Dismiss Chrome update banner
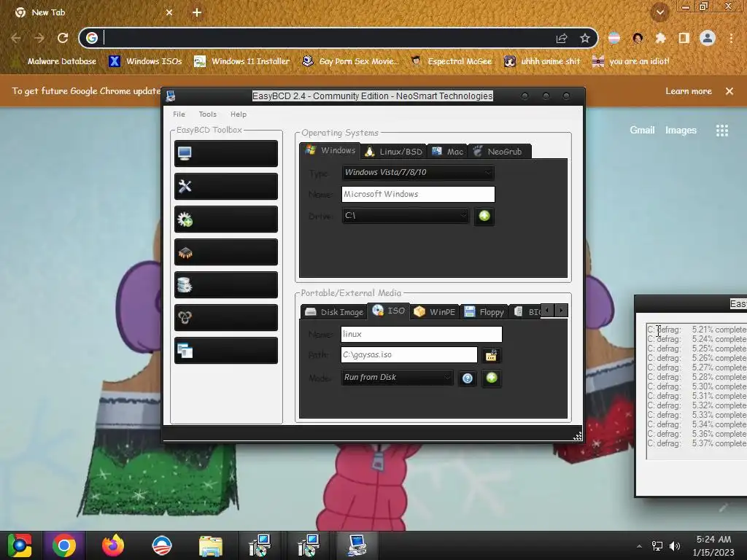The height and width of the screenshot is (560, 747). pos(729,91)
